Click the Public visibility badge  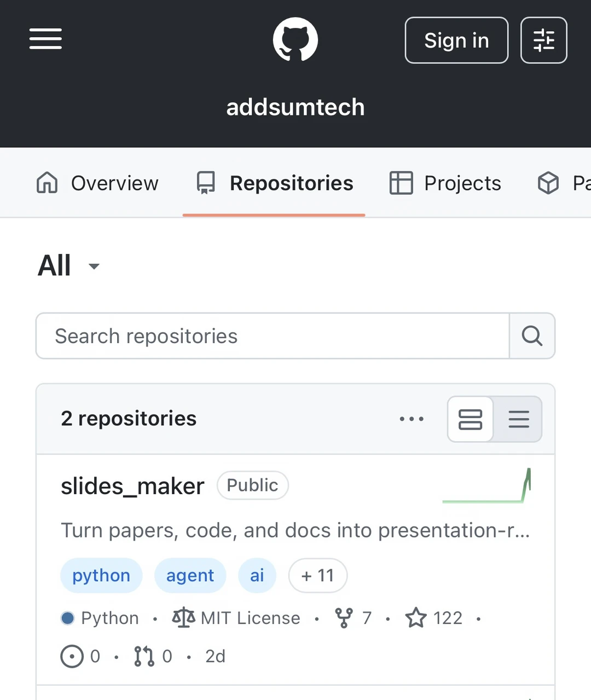[252, 485]
